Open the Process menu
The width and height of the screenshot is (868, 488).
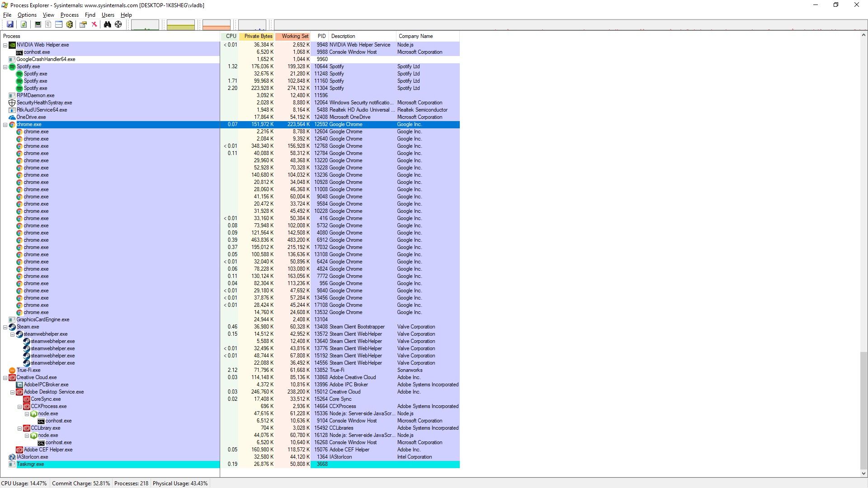click(x=70, y=15)
